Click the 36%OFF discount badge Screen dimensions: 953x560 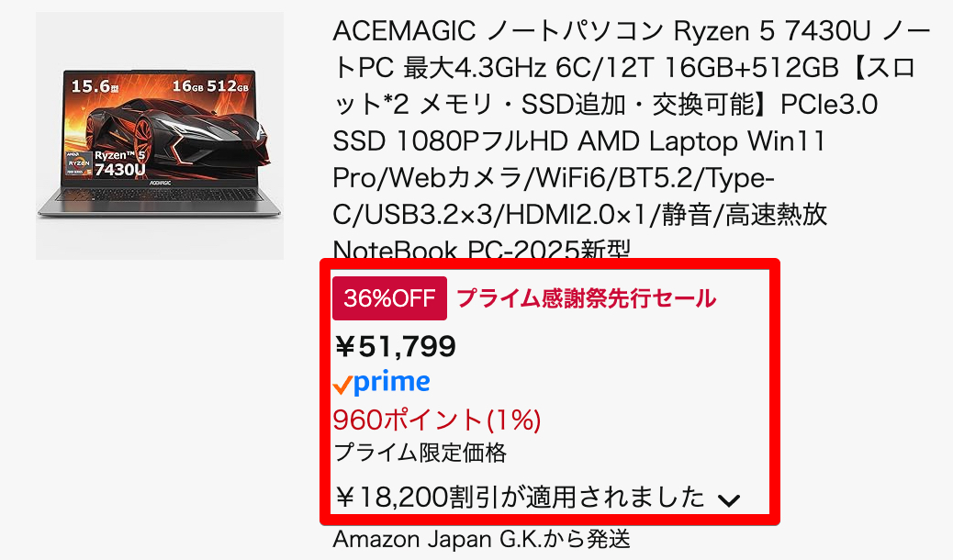click(x=389, y=298)
